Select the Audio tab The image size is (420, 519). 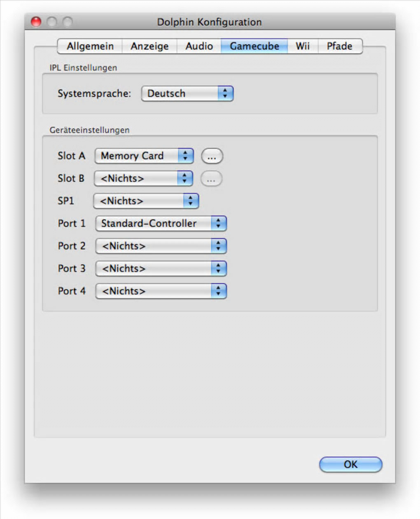coord(199,46)
